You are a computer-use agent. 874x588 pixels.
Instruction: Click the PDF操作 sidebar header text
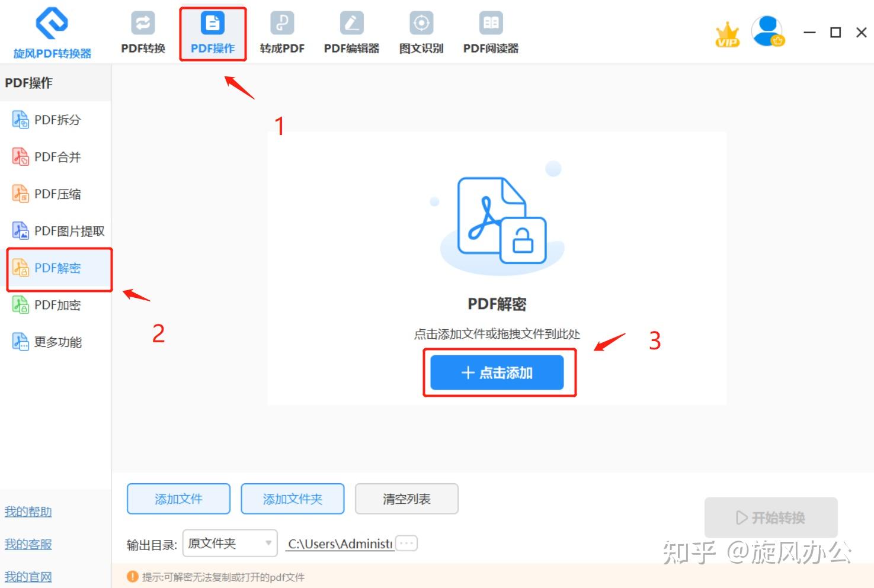28,83
